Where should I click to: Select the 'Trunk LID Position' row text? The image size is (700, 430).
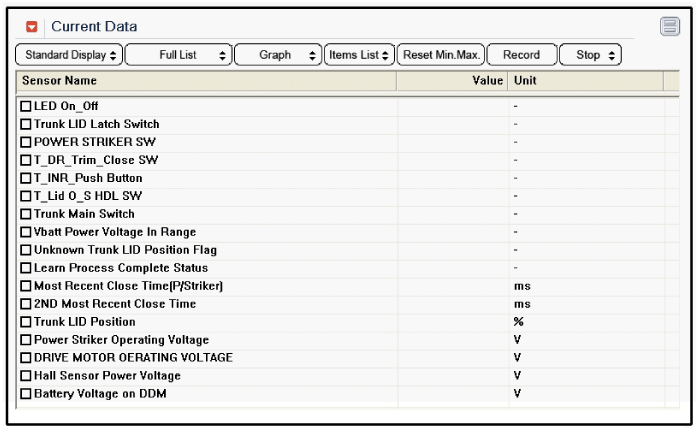(84, 322)
